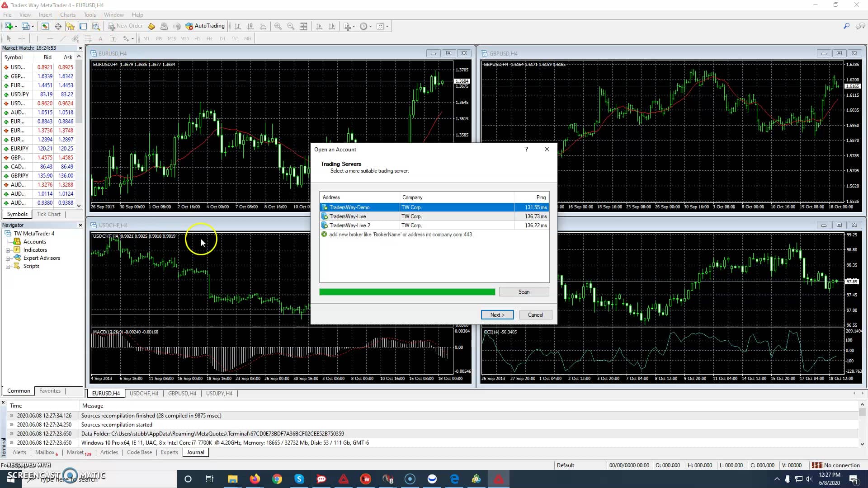Viewport: 868px width, 488px height.
Task: Open the Charts menu
Action: coord(67,14)
